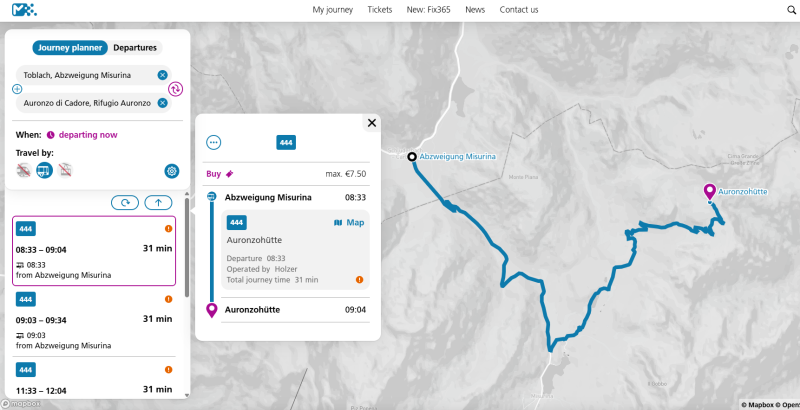Viewport: 800px width, 410px height.
Task: Add an intermediate stop with plus icon
Action: (x=17, y=89)
